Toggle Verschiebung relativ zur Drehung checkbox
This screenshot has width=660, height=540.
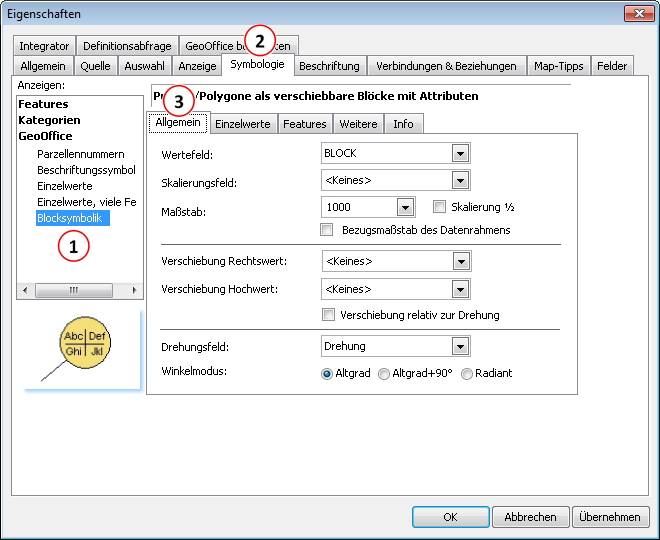[x=327, y=315]
